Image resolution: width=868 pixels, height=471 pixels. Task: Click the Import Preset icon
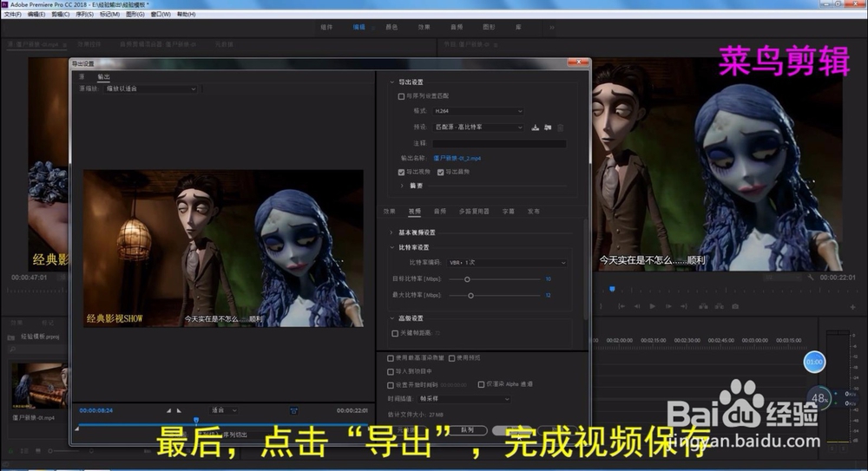pos(548,128)
